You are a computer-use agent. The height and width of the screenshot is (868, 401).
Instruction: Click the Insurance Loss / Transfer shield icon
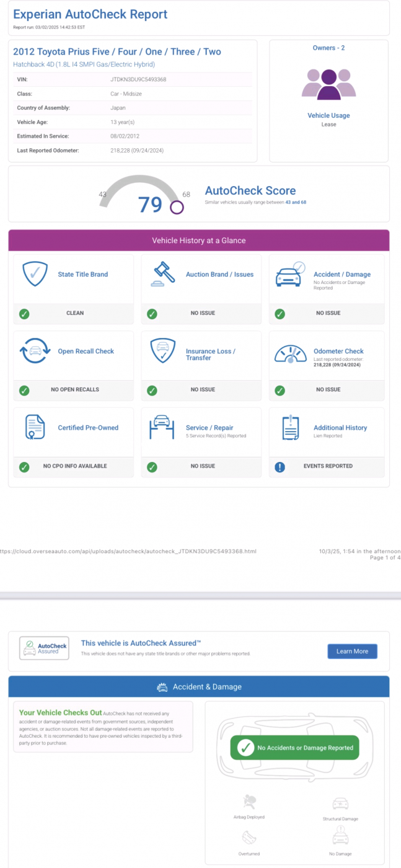[162, 351]
